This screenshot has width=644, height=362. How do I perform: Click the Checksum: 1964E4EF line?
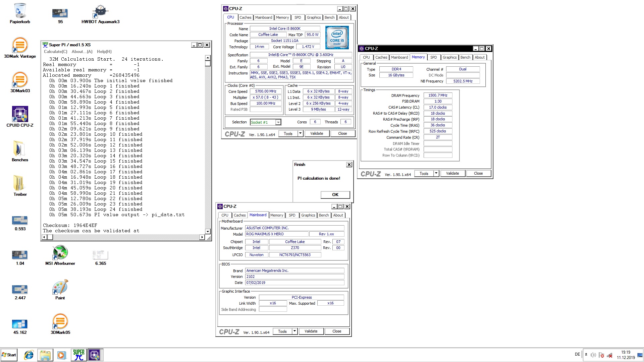coord(70,225)
